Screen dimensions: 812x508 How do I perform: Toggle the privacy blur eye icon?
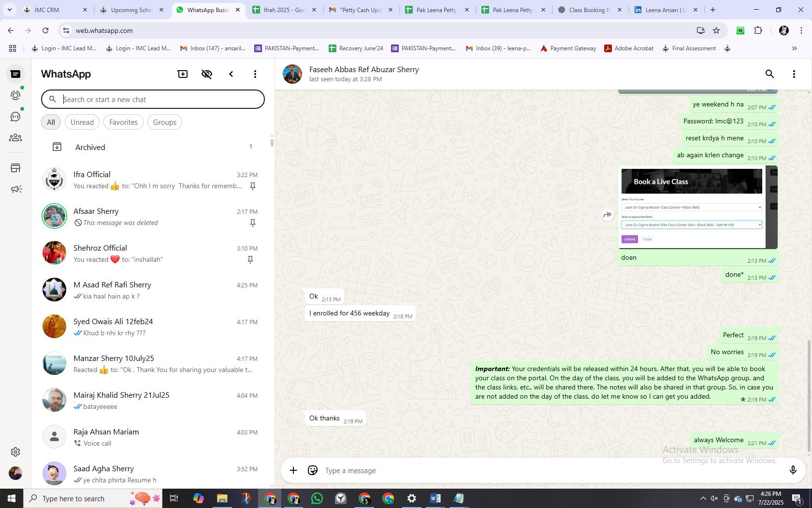coord(207,74)
